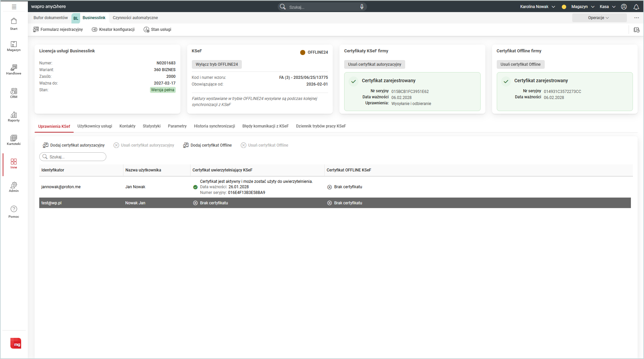Click the Identyfikator column header
The height and width of the screenshot is (359, 644).
pyautogui.click(x=81, y=170)
